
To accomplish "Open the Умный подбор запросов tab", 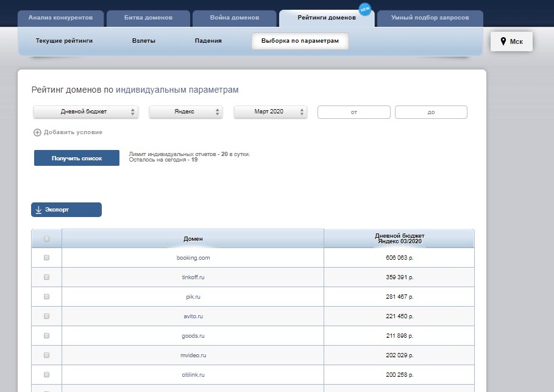I will [430, 18].
